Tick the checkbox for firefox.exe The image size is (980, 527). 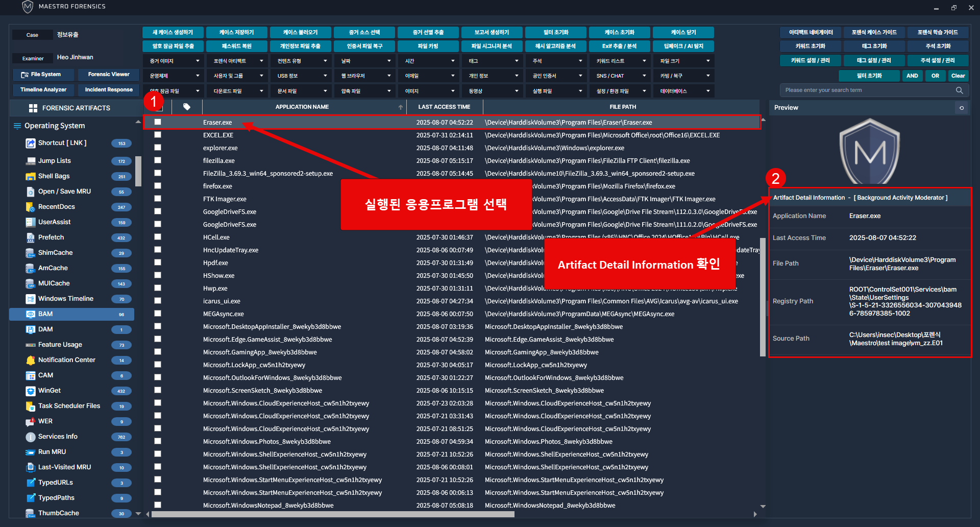coord(158,186)
